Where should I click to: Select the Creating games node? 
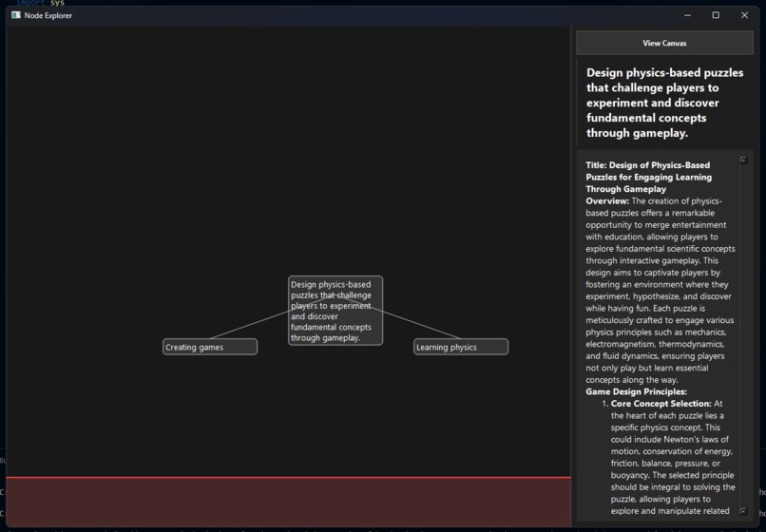click(x=210, y=347)
